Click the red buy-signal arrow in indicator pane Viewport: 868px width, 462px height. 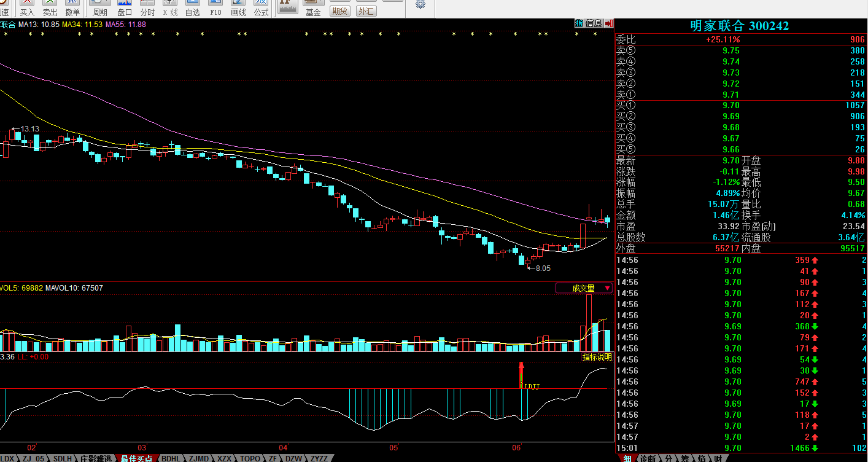pos(521,375)
